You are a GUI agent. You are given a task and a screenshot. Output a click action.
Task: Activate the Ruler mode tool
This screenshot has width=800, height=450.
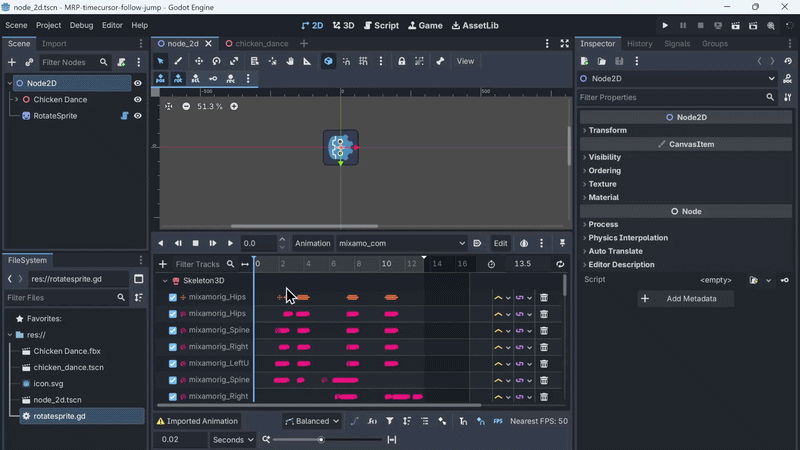point(309,61)
